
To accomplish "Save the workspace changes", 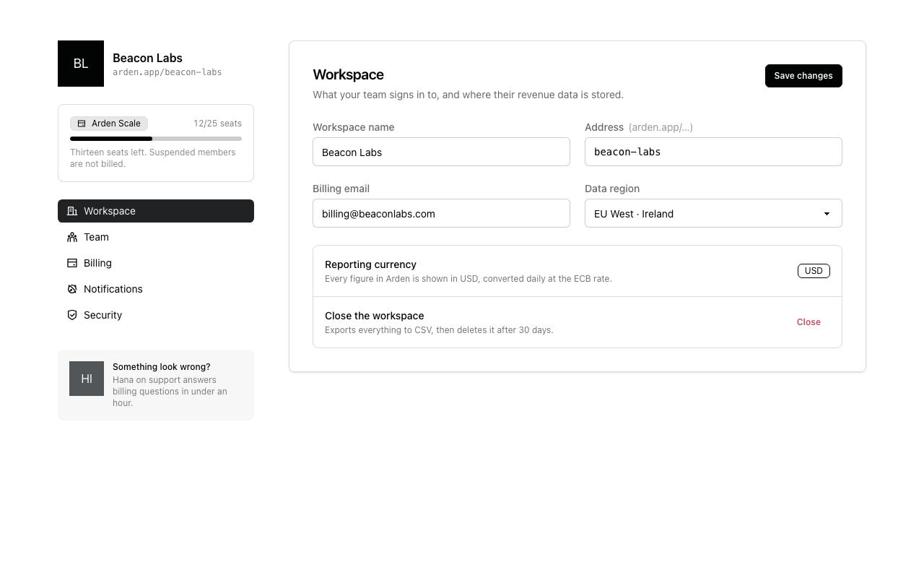I will click(803, 76).
